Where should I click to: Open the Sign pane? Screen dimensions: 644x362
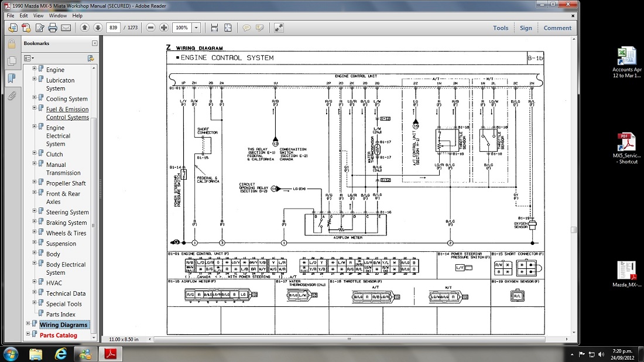[526, 28]
